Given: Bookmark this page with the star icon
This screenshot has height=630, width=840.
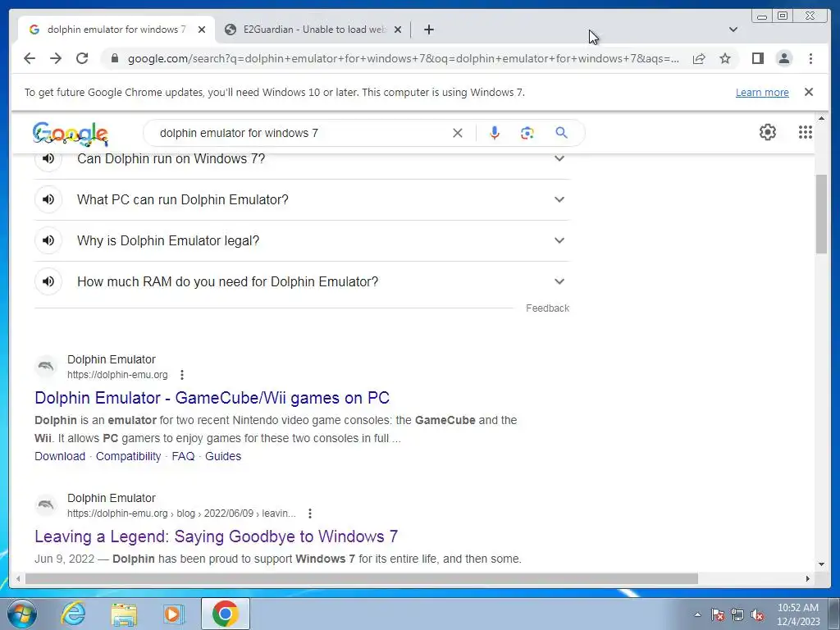Looking at the screenshot, I should coord(725,58).
